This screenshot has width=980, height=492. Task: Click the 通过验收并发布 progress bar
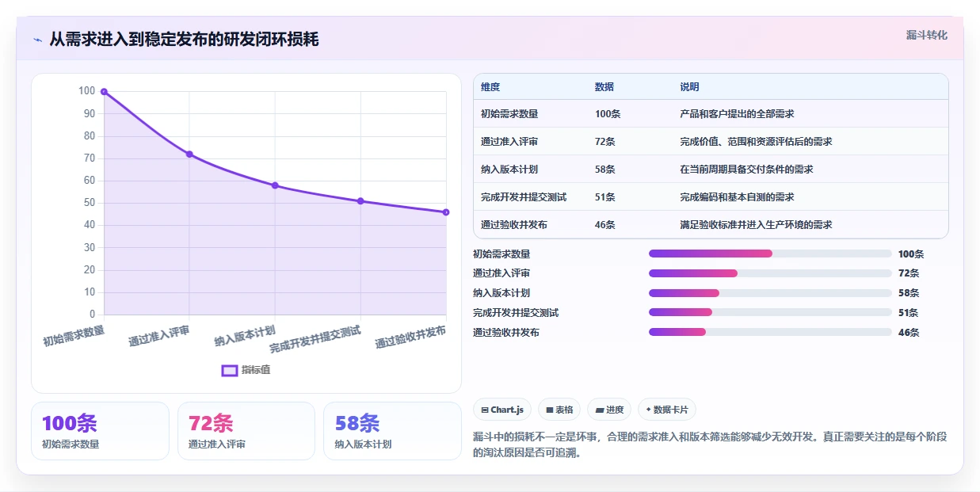coord(770,332)
